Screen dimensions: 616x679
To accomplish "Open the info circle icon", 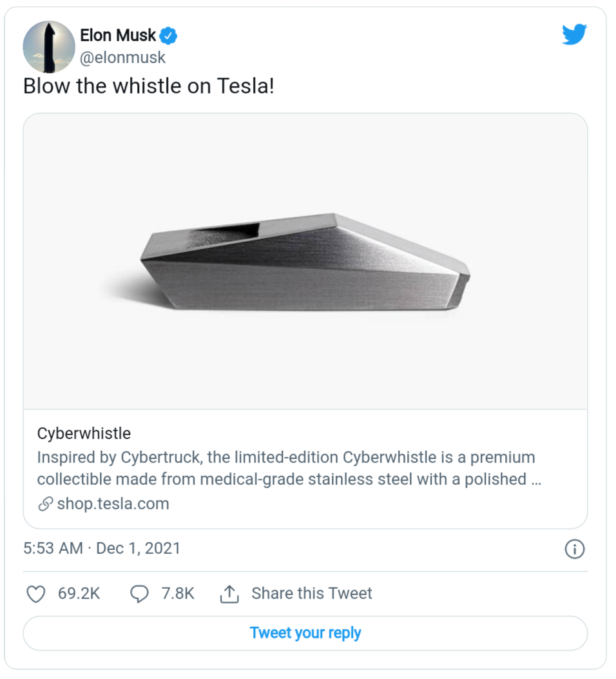I will (574, 549).
